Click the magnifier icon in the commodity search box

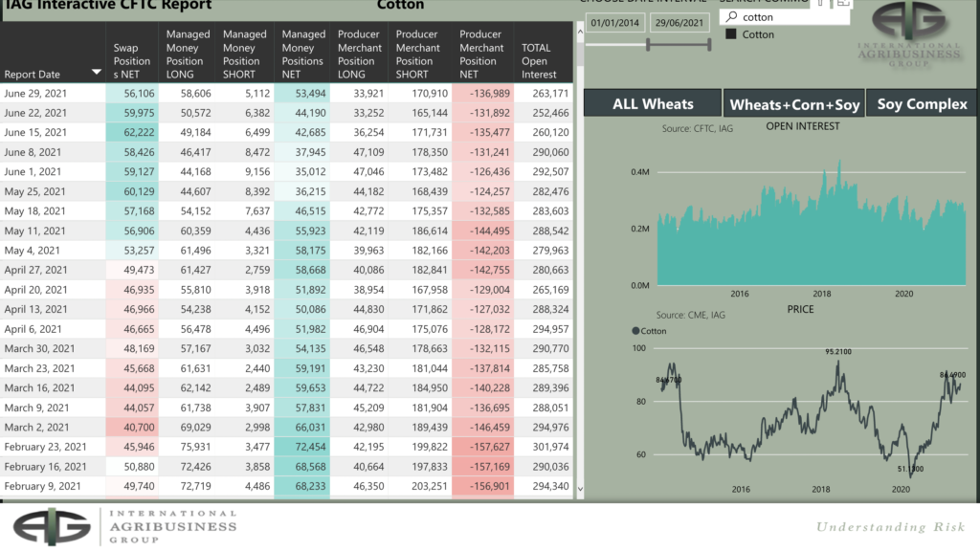click(732, 16)
